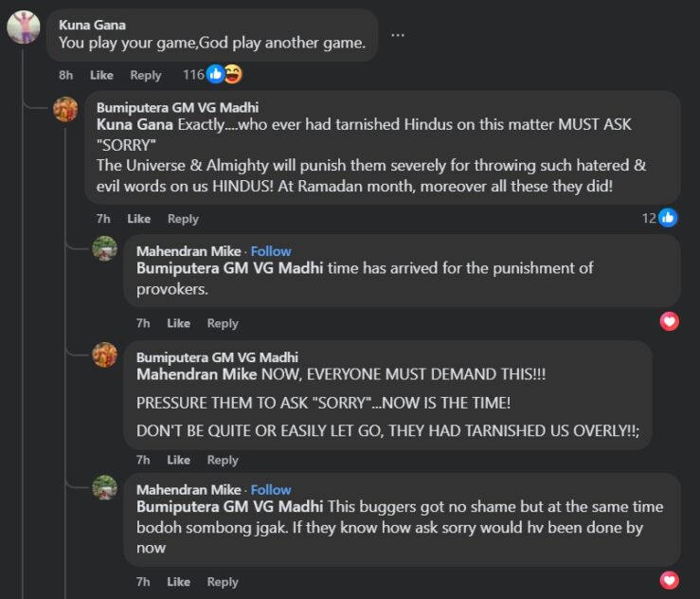Like Kuna Gana's comment

click(101, 75)
